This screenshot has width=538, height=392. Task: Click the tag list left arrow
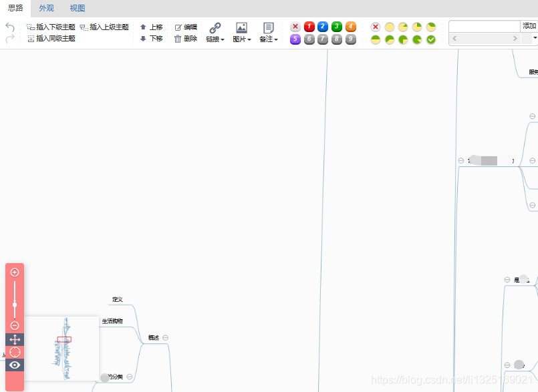pyautogui.click(x=454, y=39)
